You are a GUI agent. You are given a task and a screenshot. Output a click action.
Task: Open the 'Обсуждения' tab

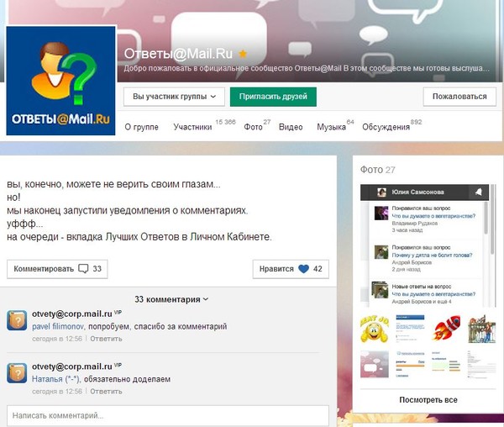pos(386,127)
